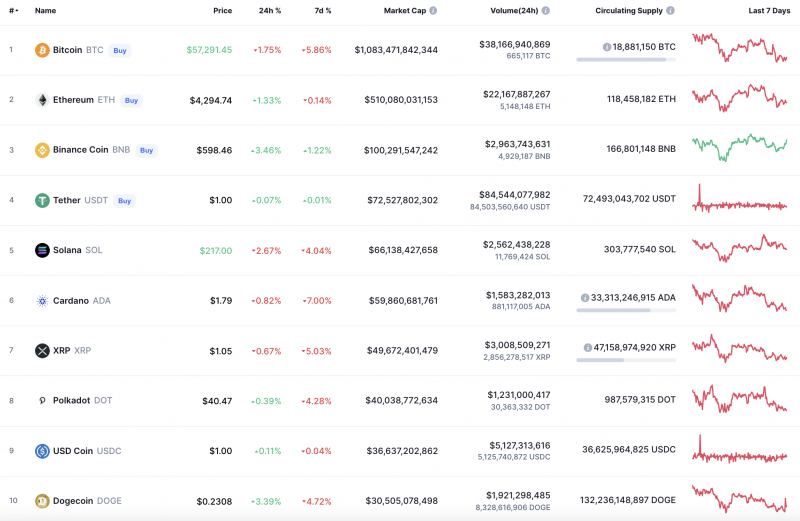Sort by the Price column header
Screen dimensions: 800x521
pyautogui.click(x=222, y=10)
